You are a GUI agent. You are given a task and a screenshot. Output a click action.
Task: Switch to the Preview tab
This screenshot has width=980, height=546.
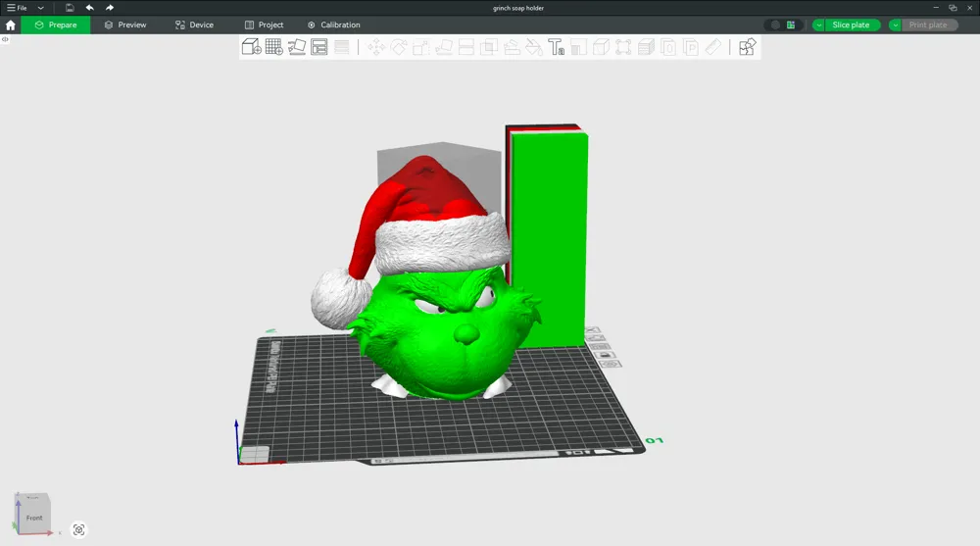[x=125, y=25]
